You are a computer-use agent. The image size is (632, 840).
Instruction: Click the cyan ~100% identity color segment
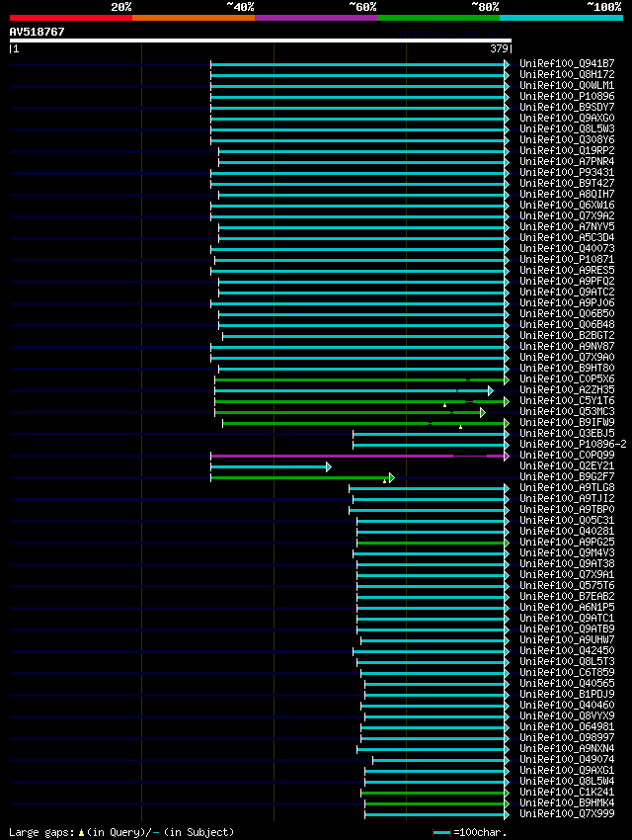point(561,18)
